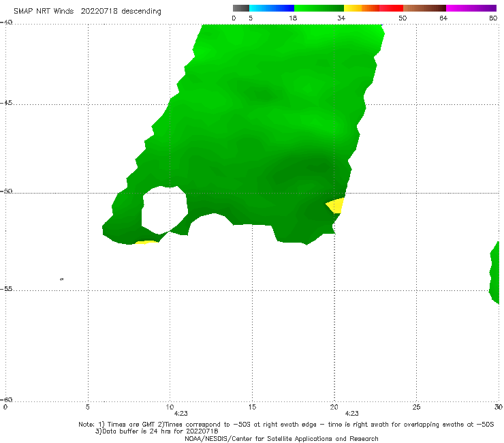
Task: Click the latitude axis label "-55"
Action: click(x=6, y=289)
